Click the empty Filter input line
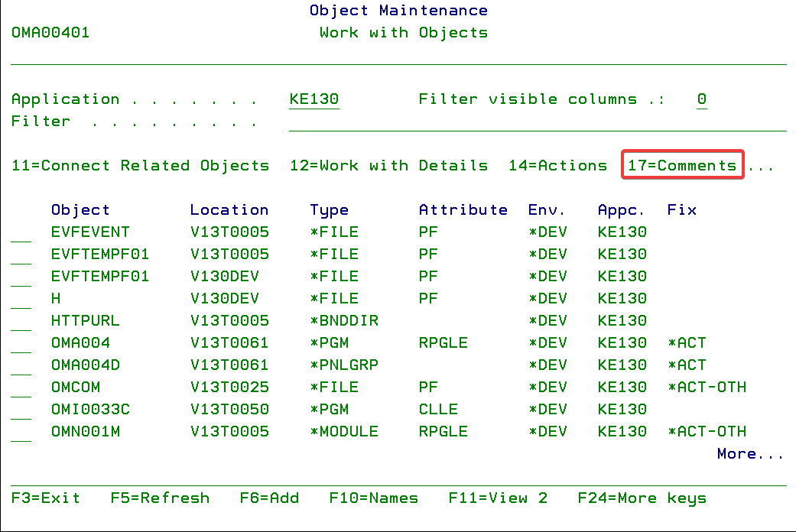This screenshot has width=796, height=532. 535,122
